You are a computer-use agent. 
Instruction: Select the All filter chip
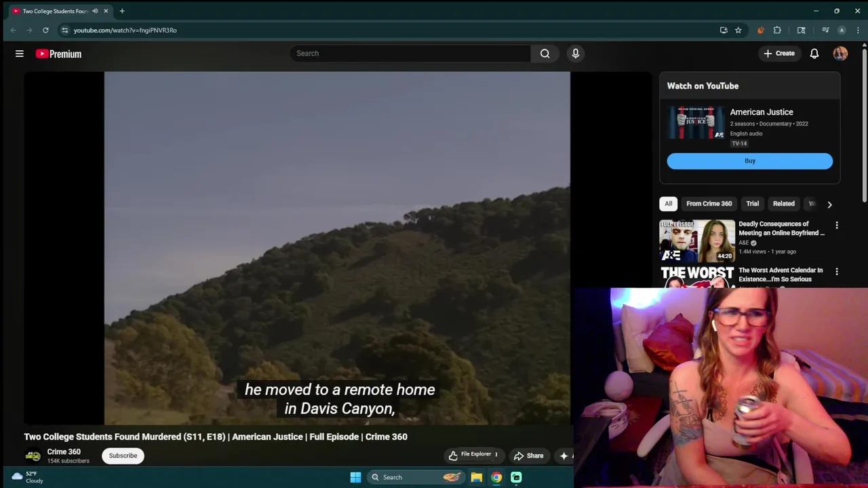click(668, 203)
